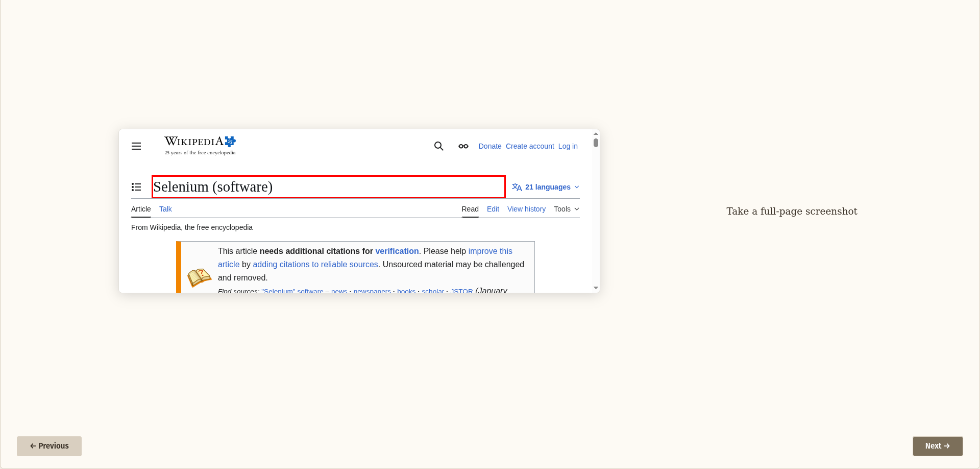
Task: Switch to the Talk tab
Action: (x=165, y=209)
